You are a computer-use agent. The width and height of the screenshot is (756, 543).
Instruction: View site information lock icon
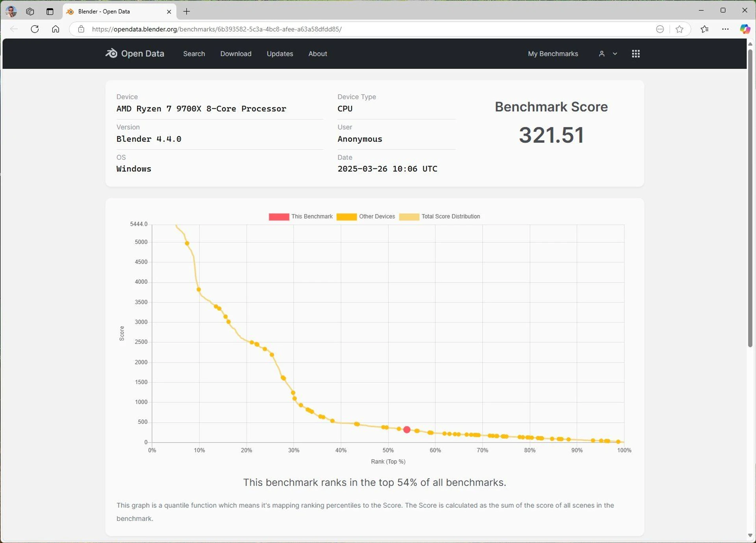click(81, 29)
